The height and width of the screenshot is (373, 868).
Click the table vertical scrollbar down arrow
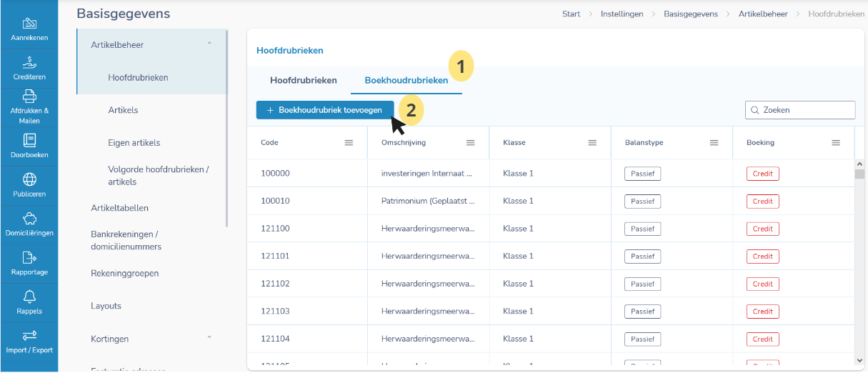tap(859, 362)
